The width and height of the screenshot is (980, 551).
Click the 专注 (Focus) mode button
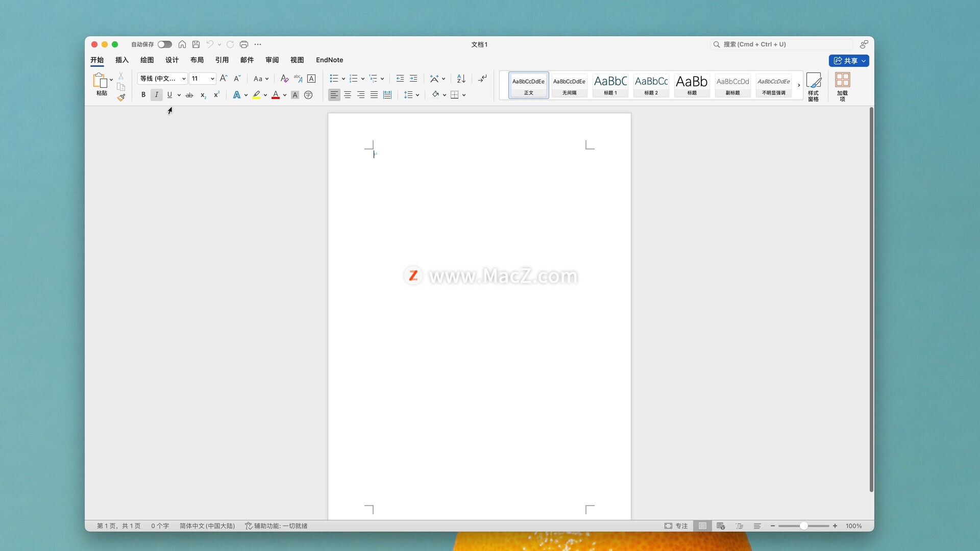[676, 526]
